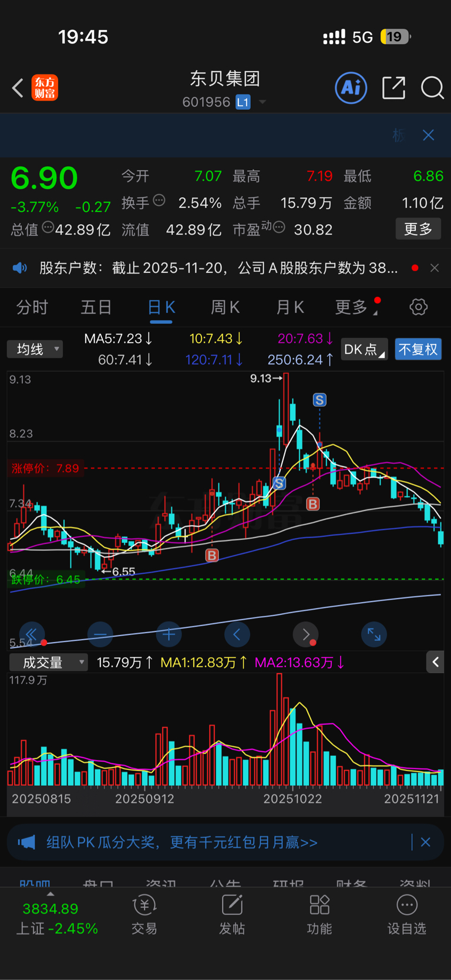The image size is (451, 980).
Task: Open chart settings gear icon
Action: [x=419, y=307]
